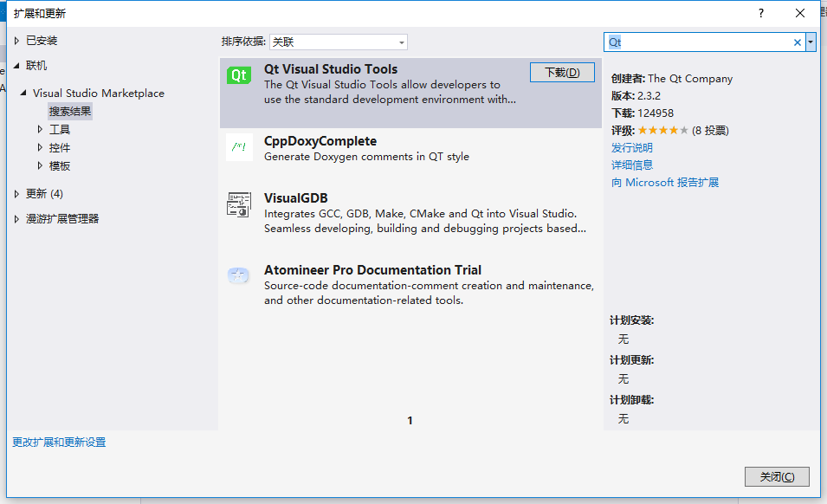
Task: Select the 模板 tree item label
Action: 60,166
